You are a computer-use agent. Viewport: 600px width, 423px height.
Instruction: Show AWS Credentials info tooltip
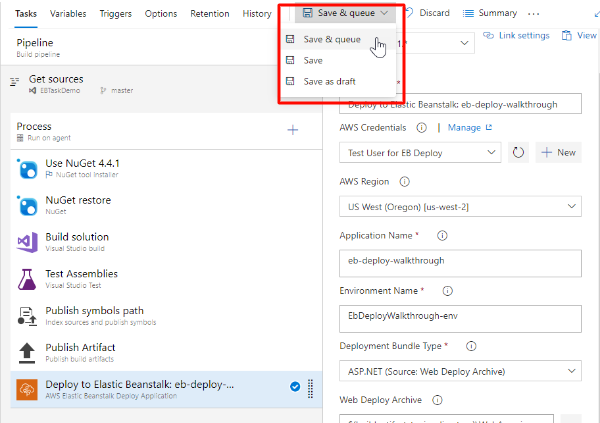click(x=421, y=128)
